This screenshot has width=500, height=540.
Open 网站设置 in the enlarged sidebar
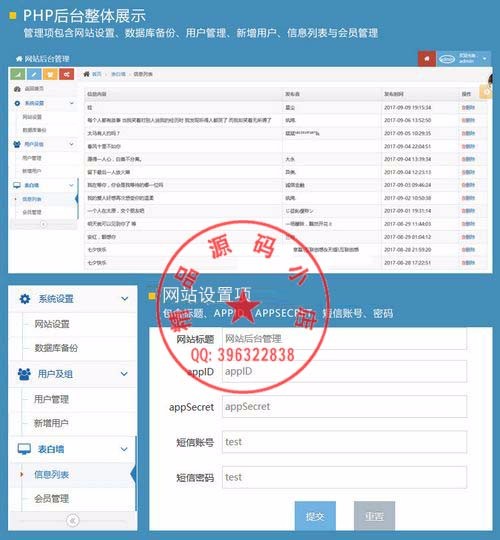pos(52,324)
